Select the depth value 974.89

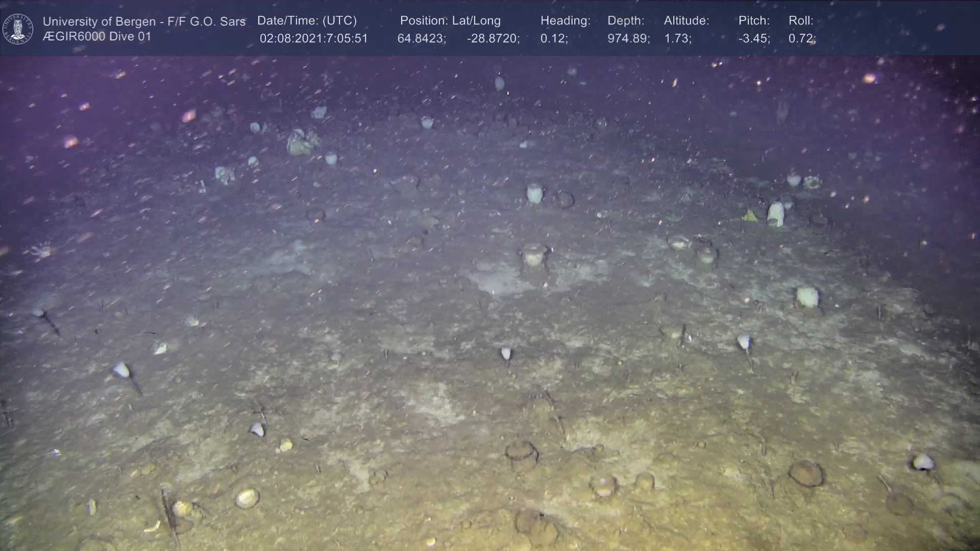[628, 39]
